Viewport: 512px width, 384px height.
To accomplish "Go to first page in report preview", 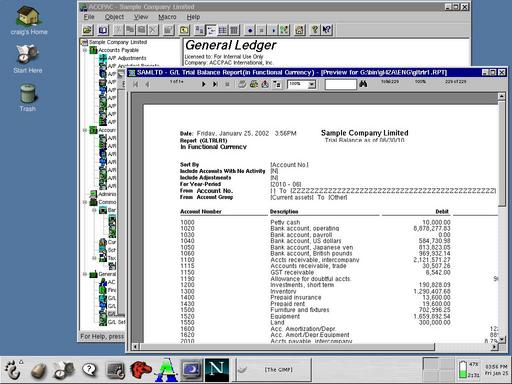I will click(135, 84).
